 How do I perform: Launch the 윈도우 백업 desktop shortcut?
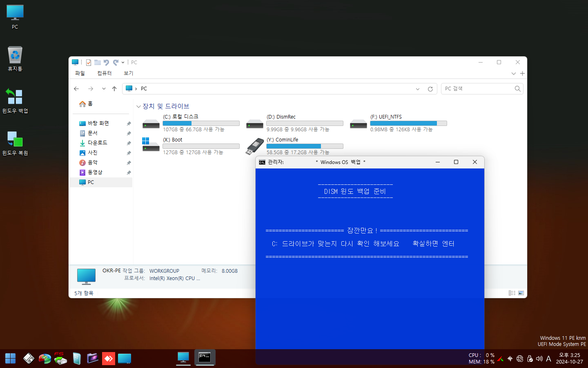tap(15, 101)
